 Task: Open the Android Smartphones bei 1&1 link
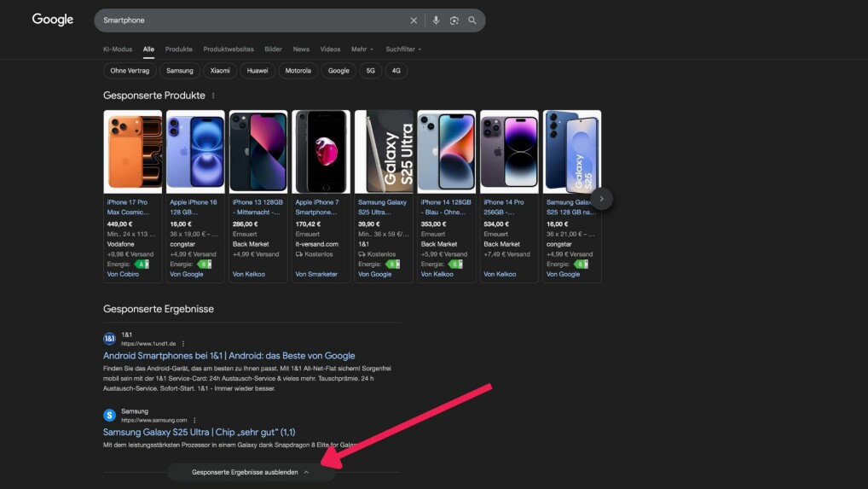pyautogui.click(x=229, y=355)
